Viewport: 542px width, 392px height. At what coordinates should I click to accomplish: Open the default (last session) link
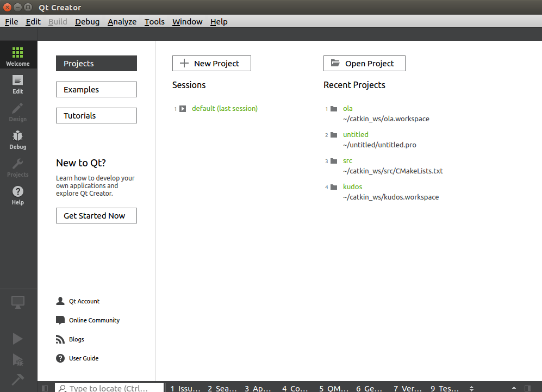pos(225,109)
